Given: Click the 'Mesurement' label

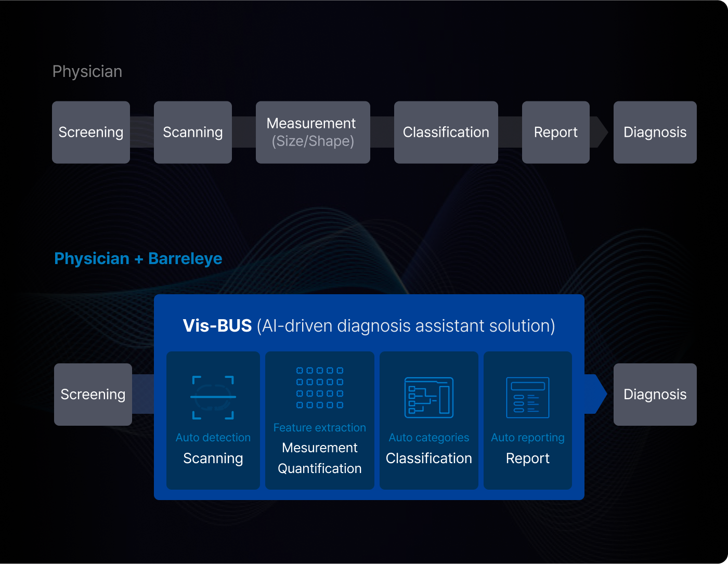Looking at the screenshot, I should click(x=320, y=448).
